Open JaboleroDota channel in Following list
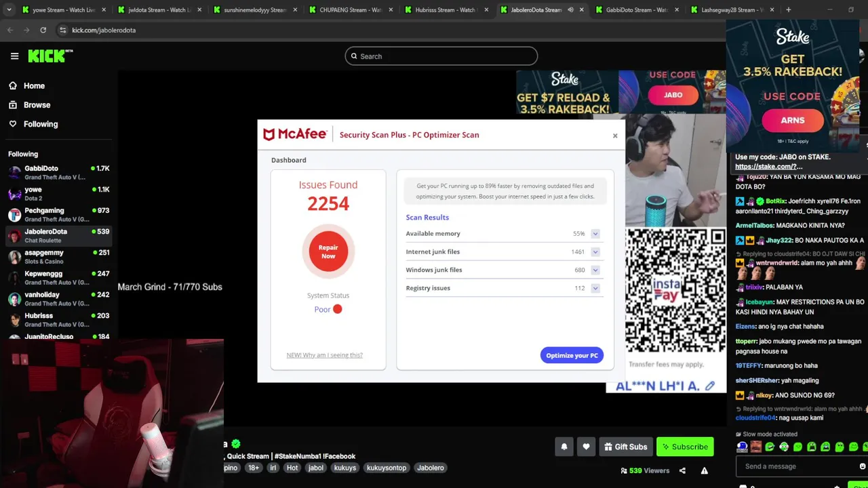868x488 pixels. click(58, 235)
